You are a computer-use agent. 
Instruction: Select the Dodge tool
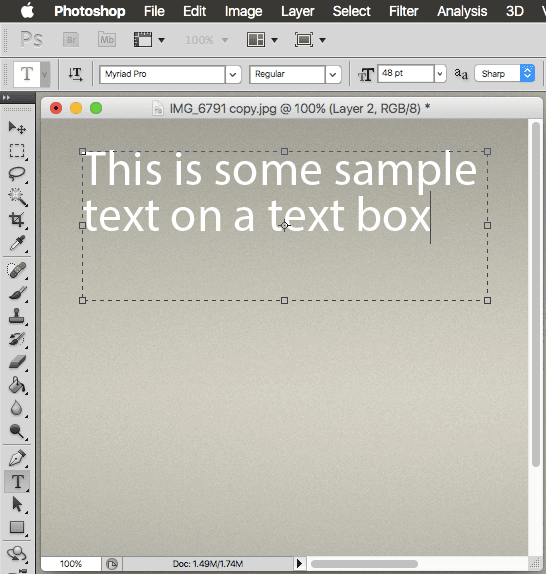17,431
